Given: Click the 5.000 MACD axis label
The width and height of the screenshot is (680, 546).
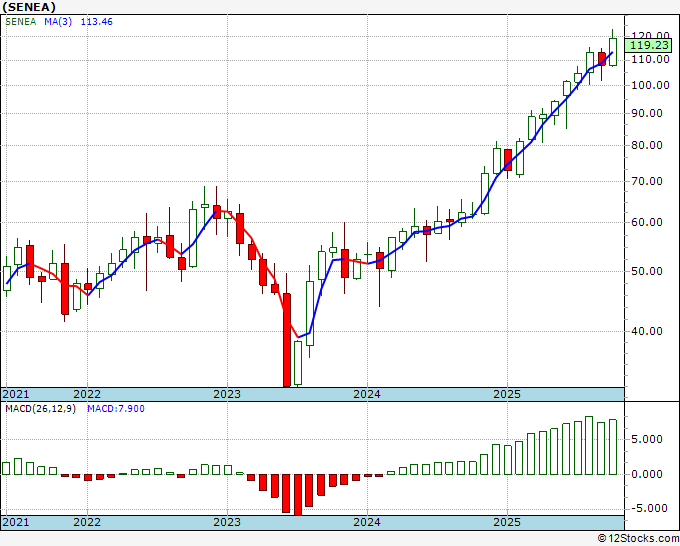Looking at the screenshot, I should [646, 439].
